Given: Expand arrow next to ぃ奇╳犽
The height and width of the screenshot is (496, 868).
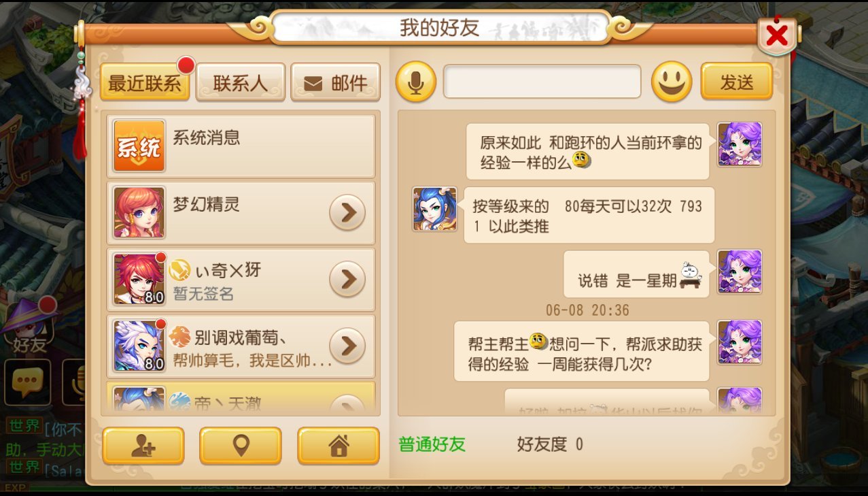Looking at the screenshot, I should tap(347, 279).
